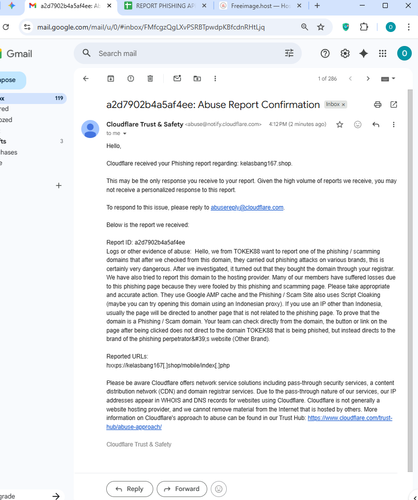Close the Freeimage.host tab

[x=299, y=6]
